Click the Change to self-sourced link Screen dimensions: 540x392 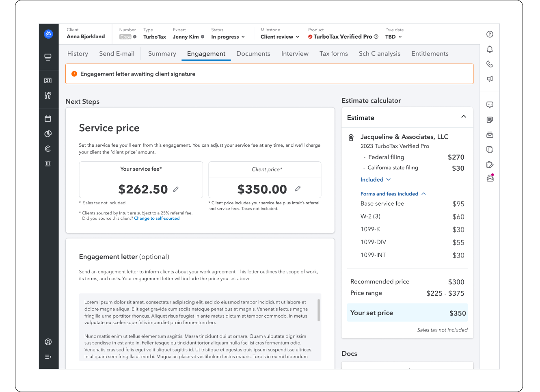(x=157, y=219)
